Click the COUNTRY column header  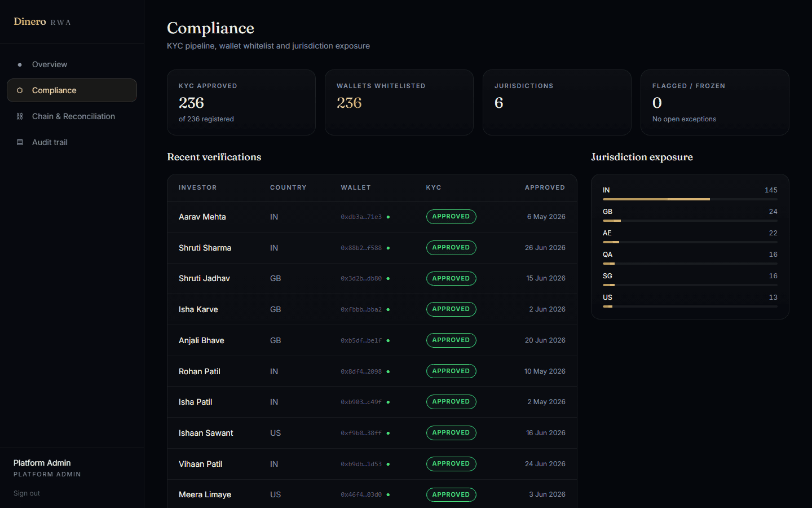click(x=288, y=187)
